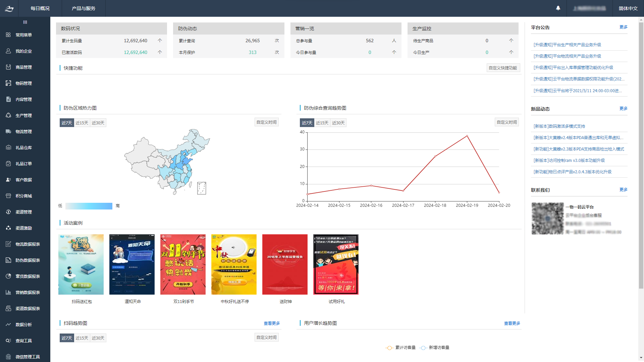Click 查看更多 beside 用户增长趋势图
The height and width of the screenshot is (362, 644).
tap(512, 323)
